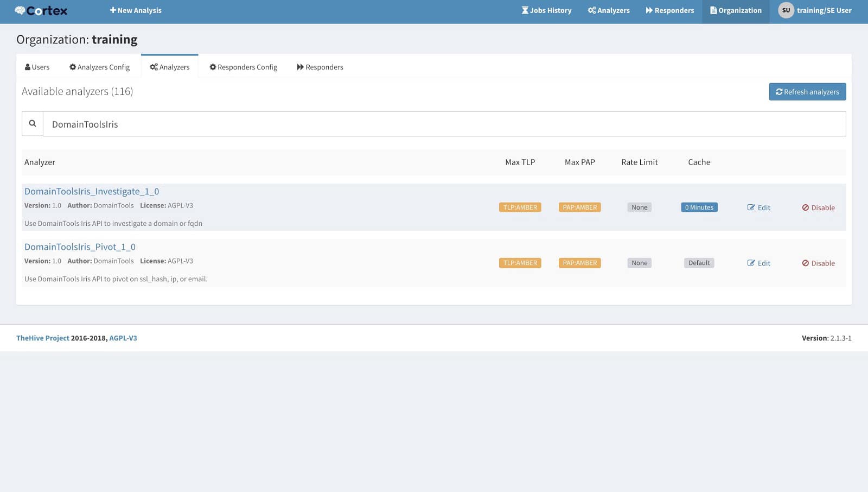This screenshot has width=868, height=492.
Task: Click the Analyzer column header
Action: (40, 162)
